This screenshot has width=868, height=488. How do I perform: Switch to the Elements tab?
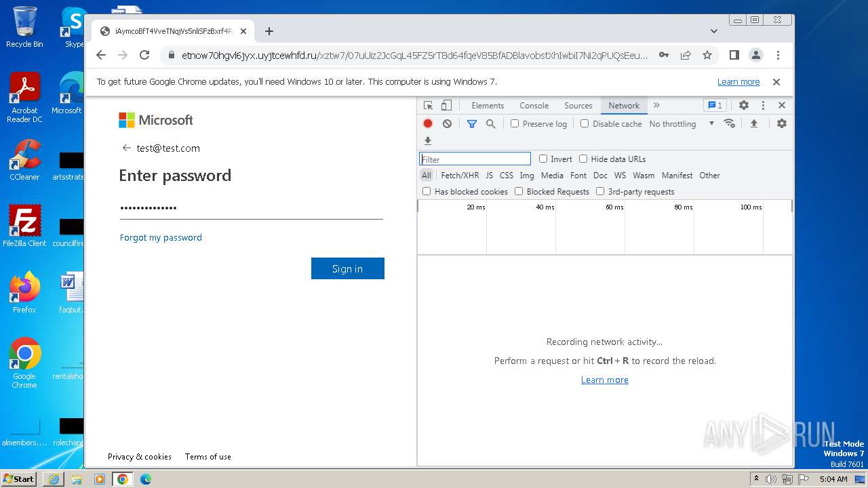pos(488,106)
